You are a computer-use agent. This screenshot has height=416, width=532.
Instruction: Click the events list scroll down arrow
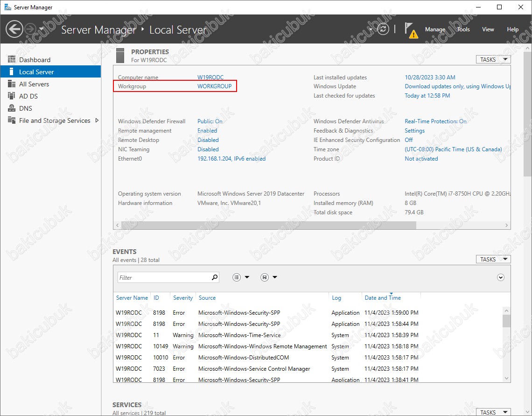pos(506,378)
